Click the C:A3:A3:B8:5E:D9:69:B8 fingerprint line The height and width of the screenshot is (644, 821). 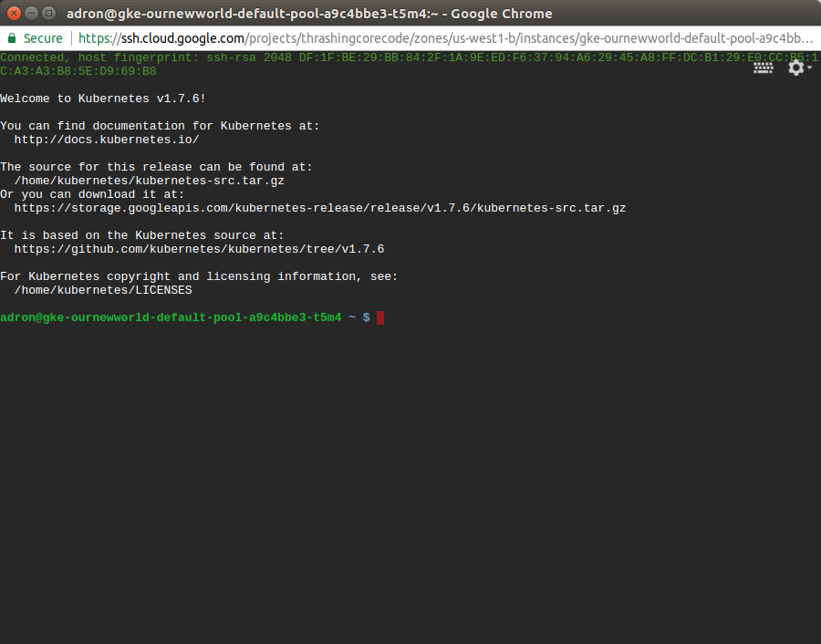78,71
